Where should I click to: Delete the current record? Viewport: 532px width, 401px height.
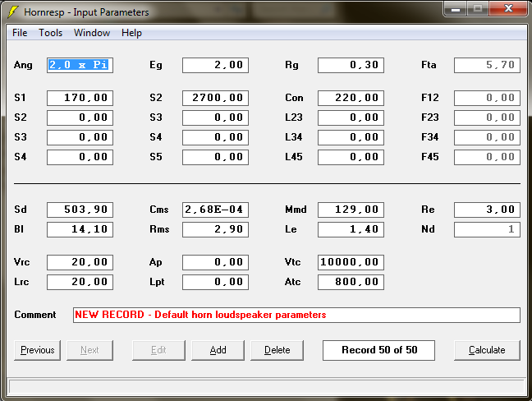click(x=277, y=350)
